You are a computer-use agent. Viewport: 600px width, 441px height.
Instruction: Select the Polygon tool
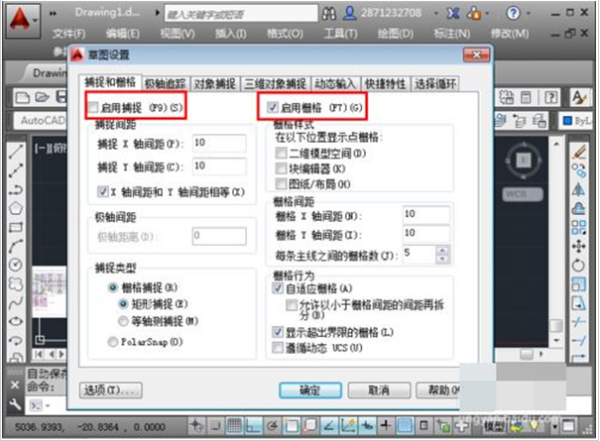(x=16, y=208)
